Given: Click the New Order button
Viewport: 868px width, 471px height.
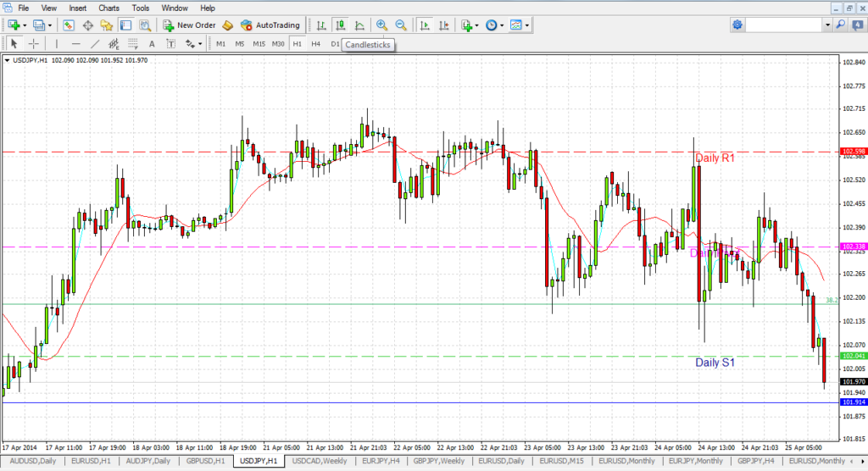Looking at the screenshot, I should coord(189,25).
